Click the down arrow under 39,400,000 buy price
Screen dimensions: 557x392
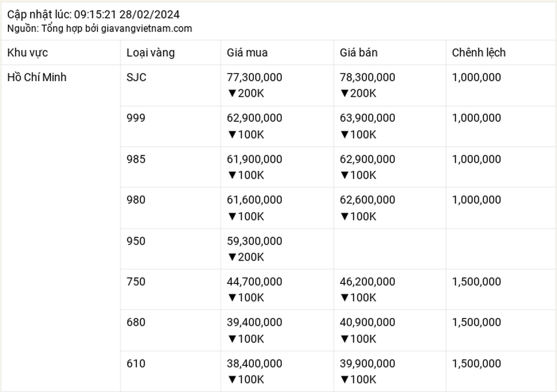click(232, 339)
